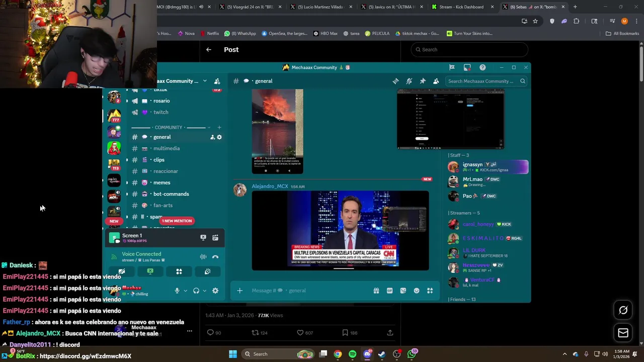
Task: Toggle Discord microphone mute
Action: click(177, 291)
